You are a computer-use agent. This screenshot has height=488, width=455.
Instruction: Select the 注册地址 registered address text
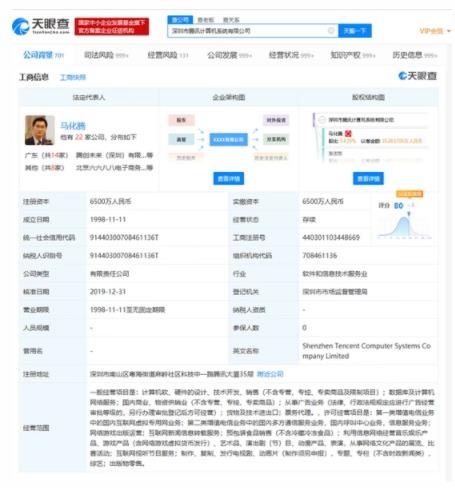pos(172,374)
